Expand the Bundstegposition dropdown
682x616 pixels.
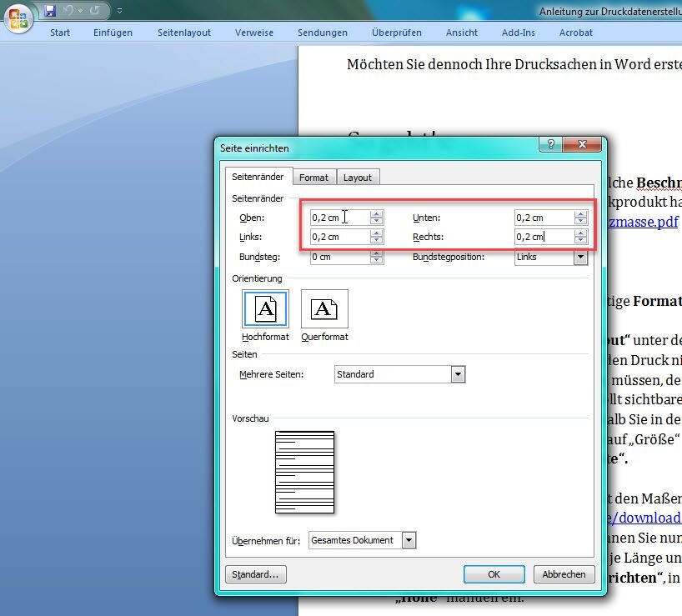click(580, 258)
